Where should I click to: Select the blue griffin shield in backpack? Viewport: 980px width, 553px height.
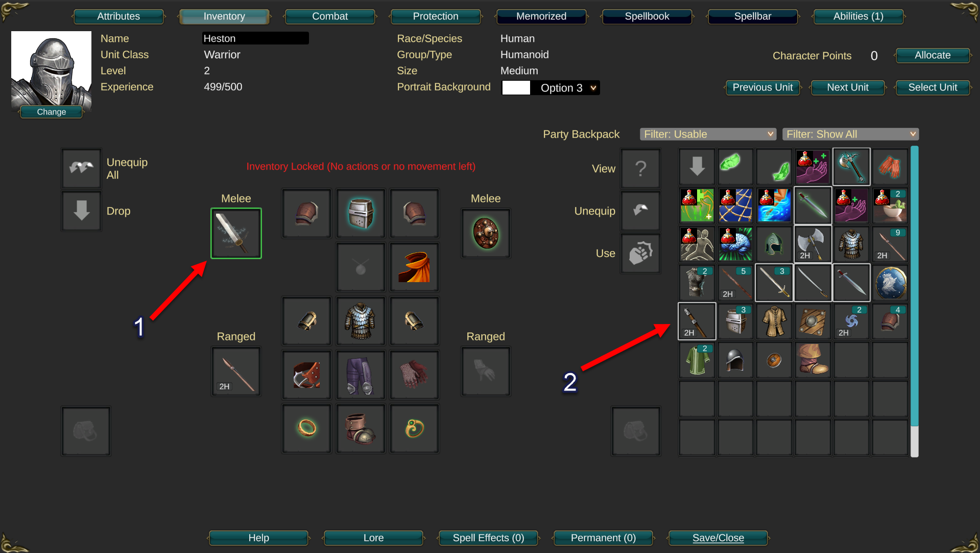tap(890, 283)
